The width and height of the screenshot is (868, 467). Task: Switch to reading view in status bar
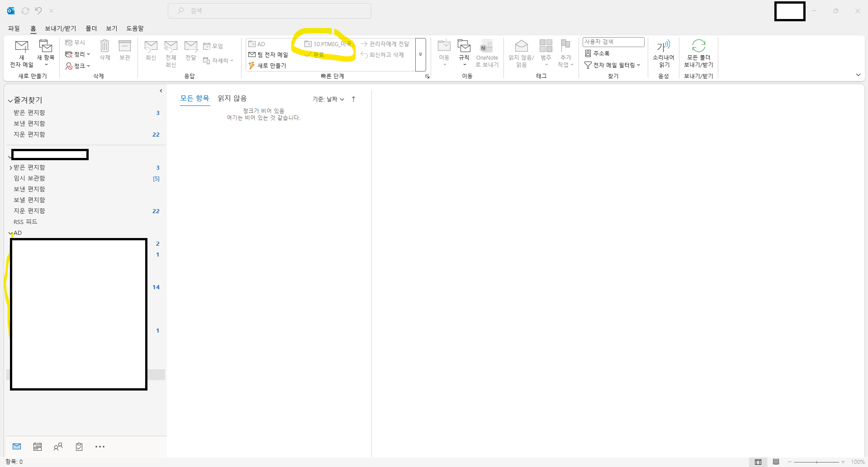coord(776,462)
